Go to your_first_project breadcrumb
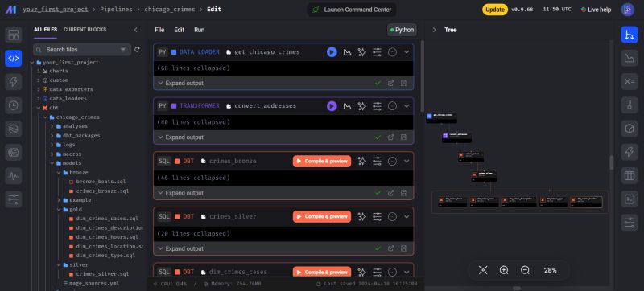Image resolution: width=644 pixels, height=291 pixels. pyautogui.click(x=56, y=9)
